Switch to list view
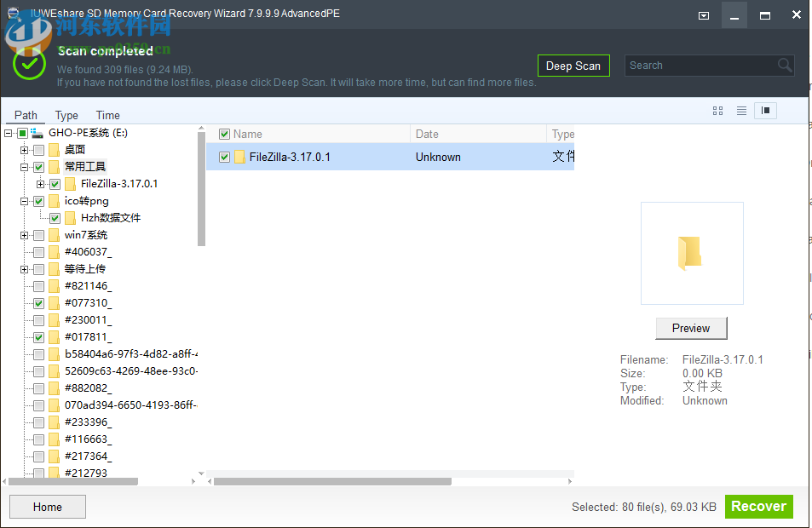812x528 pixels. click(x=741, y=111)
